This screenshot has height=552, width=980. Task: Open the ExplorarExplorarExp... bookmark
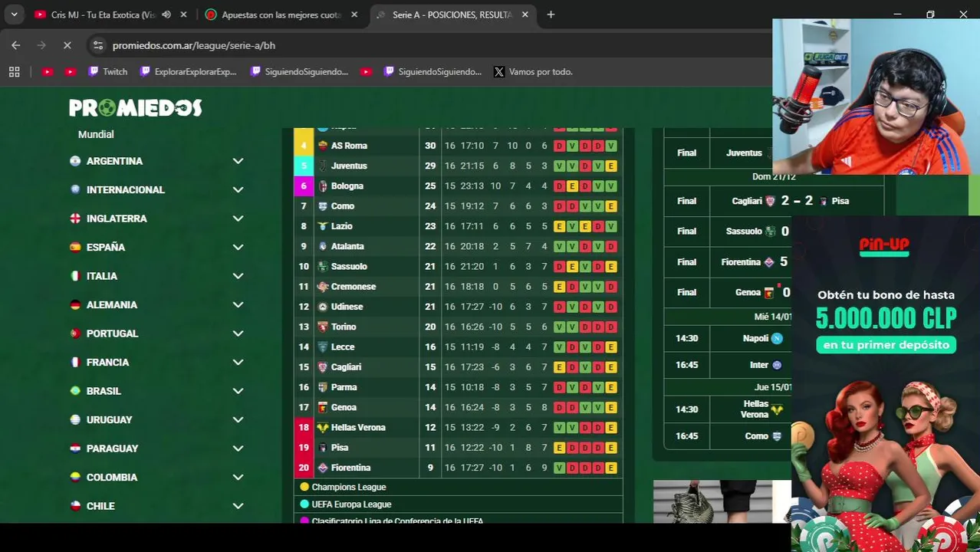coord(189,71)
